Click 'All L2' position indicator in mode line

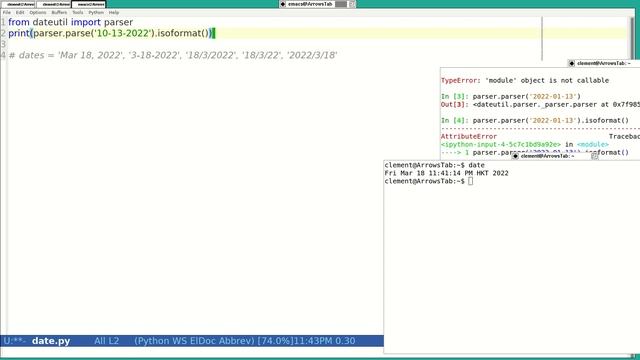[107, 341]
